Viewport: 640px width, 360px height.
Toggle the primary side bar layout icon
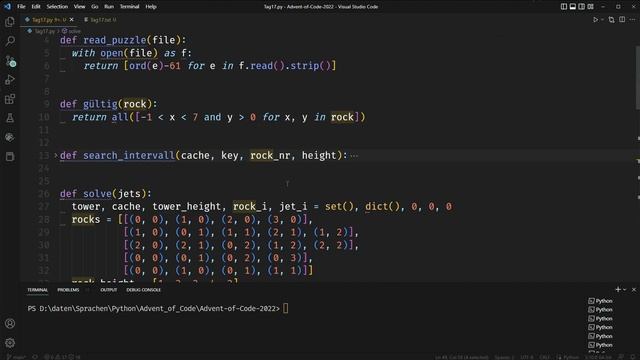point(564,7)
